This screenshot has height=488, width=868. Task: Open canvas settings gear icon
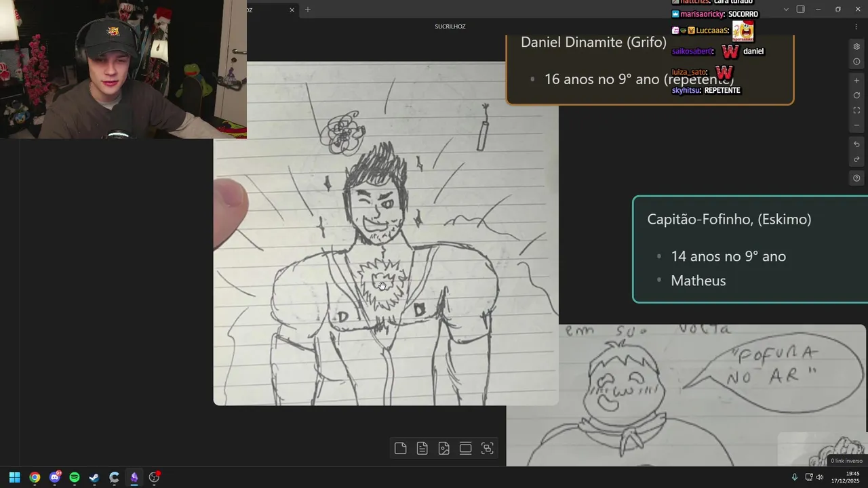click(856, 47)
